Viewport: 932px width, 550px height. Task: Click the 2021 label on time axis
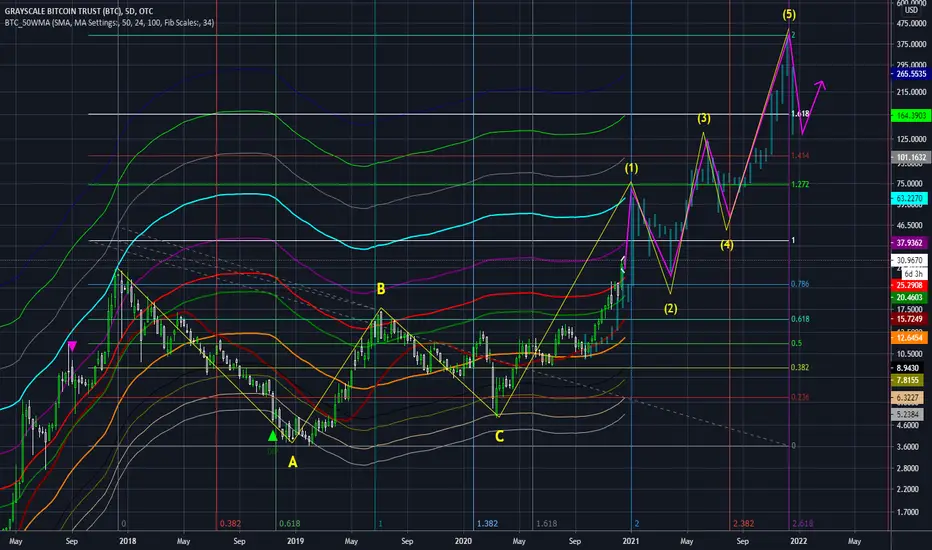tap(631, 541)
